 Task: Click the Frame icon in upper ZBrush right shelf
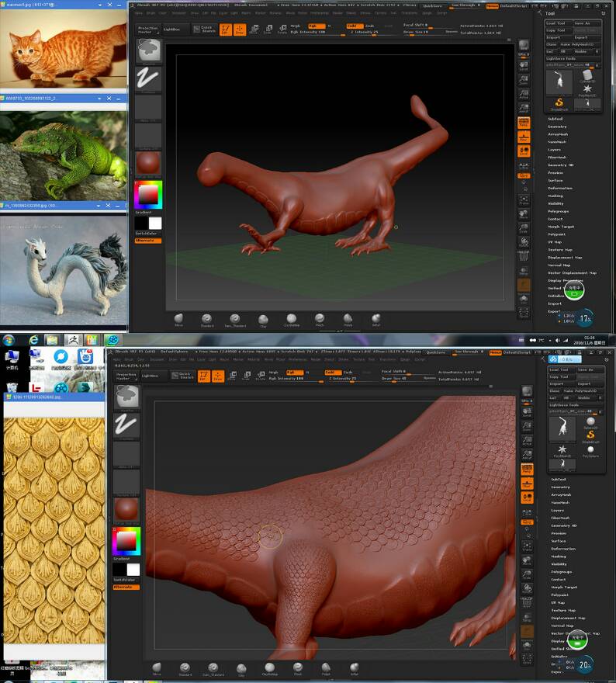524,200
